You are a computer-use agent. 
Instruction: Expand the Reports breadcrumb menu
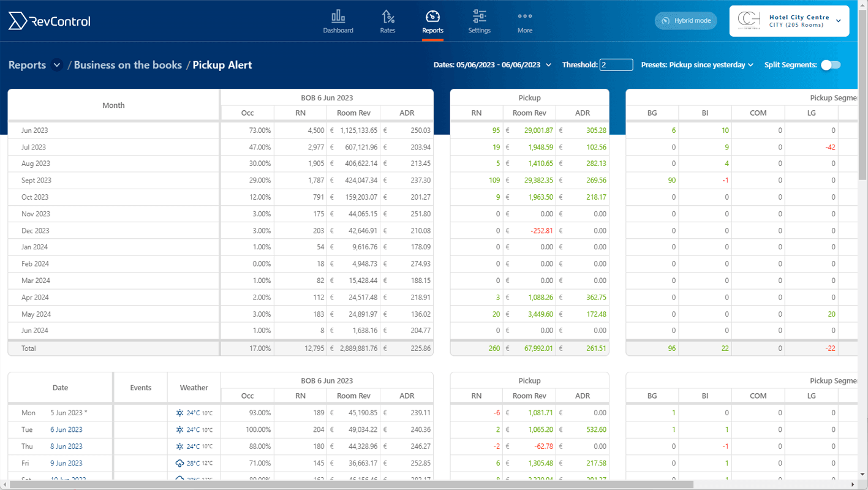(x=56, y=65)
